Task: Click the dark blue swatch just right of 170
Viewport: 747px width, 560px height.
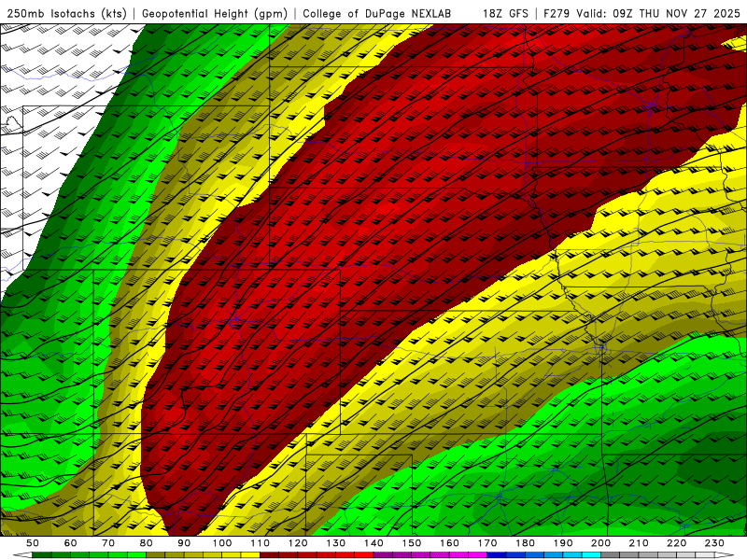Action: tap(497, 554)
